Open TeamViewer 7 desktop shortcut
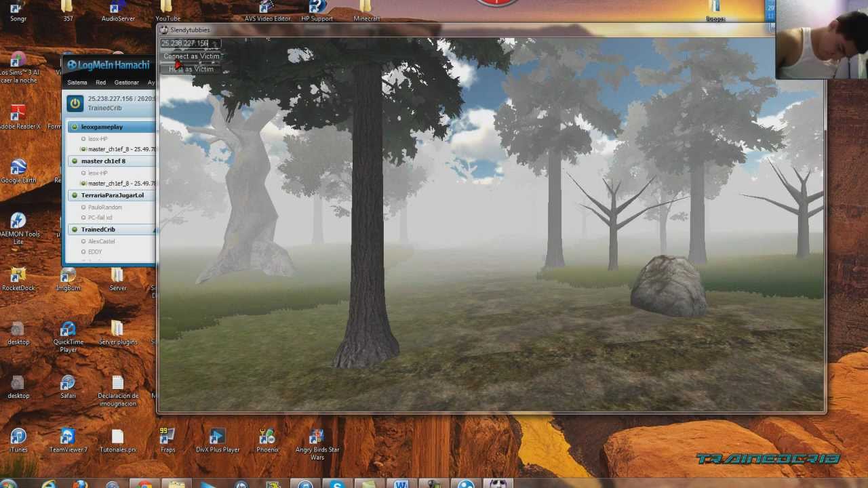The height and width of the screenshot is (488, 868). (x=68, y=440)
